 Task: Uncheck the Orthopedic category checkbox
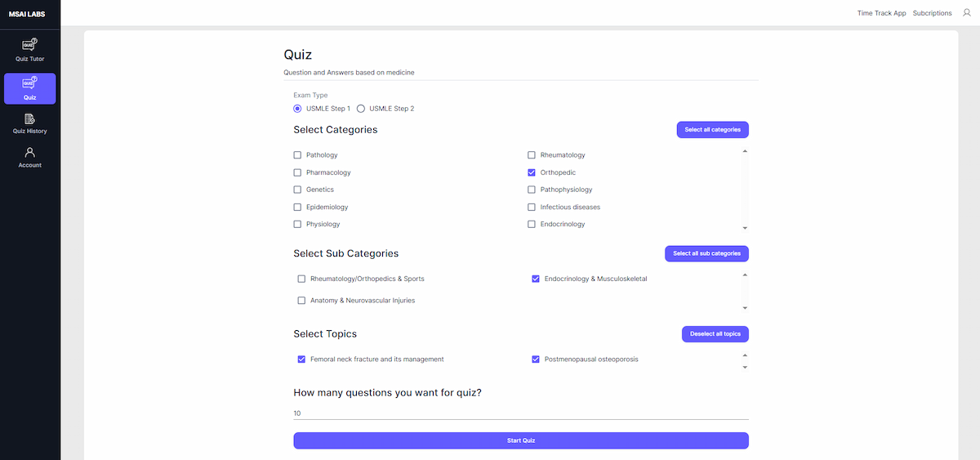[532, 172]
